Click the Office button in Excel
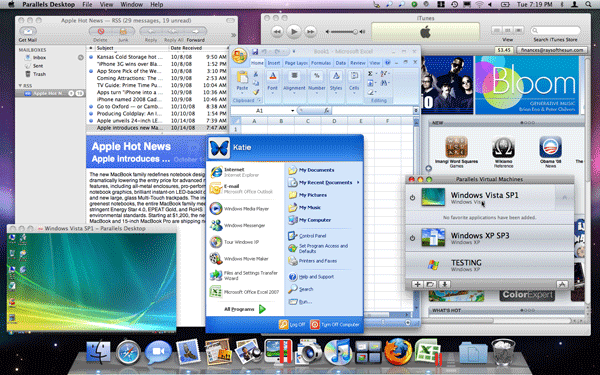Image resolution: width=600 pixels, height=375 pixels. (239, 55)
